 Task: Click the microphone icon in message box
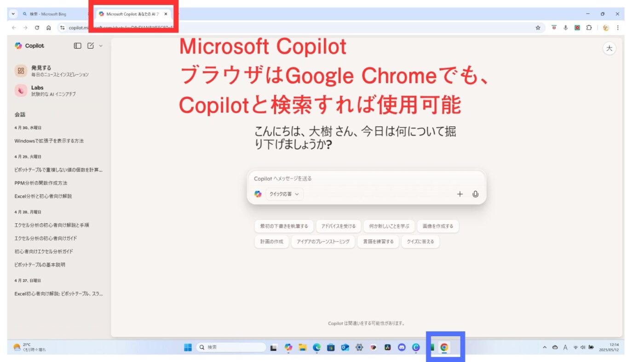[x=475, y=194]
